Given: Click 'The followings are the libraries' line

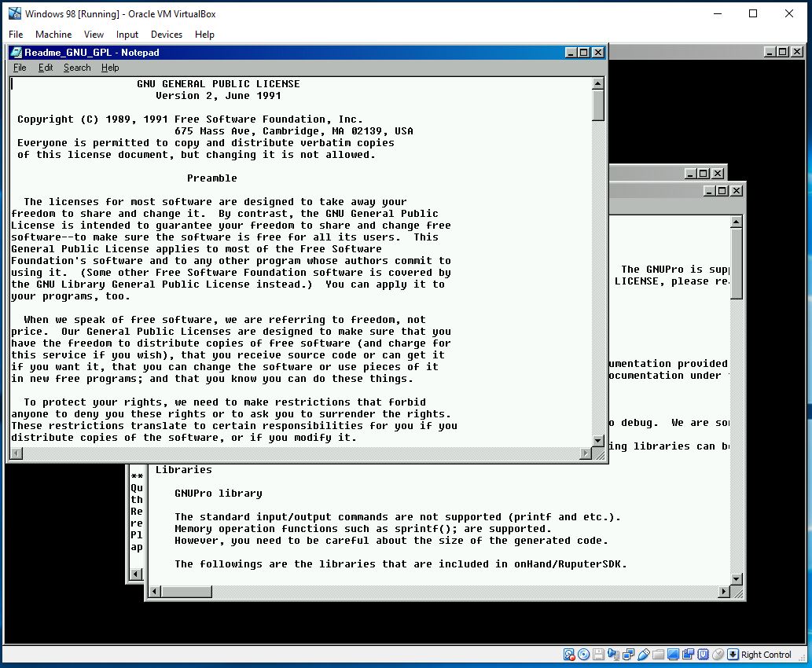Looking at the screenshot, I should [x=400, y=564].
